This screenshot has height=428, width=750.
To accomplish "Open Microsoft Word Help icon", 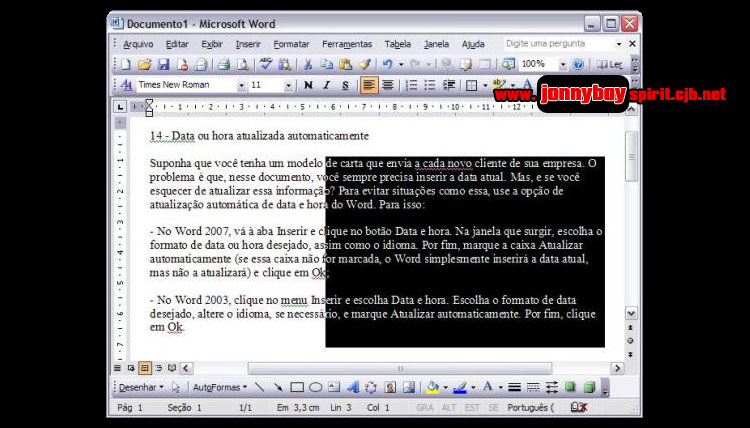I will 578,64.
